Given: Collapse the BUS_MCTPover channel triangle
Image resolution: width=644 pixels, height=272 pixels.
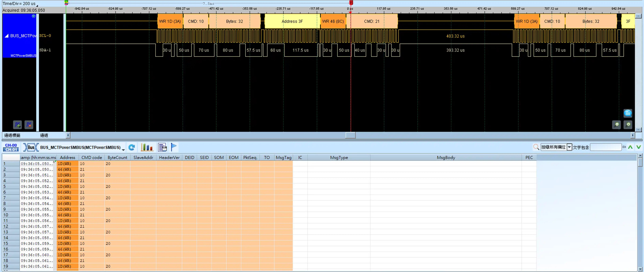Looking at the screenshot, I should 7,36.
